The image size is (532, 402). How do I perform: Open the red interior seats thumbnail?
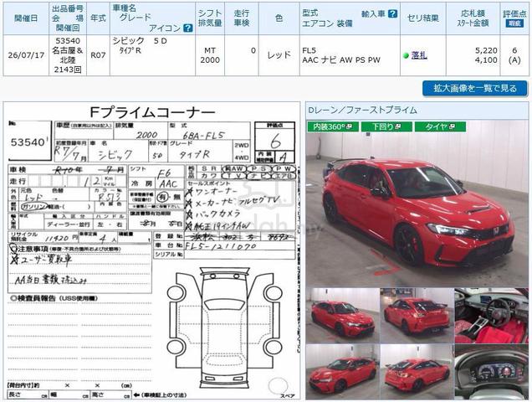491,316
